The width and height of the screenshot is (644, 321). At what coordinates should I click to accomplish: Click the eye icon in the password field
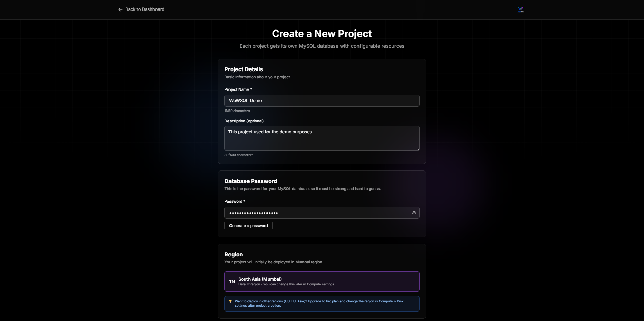(x=413, y=213)
